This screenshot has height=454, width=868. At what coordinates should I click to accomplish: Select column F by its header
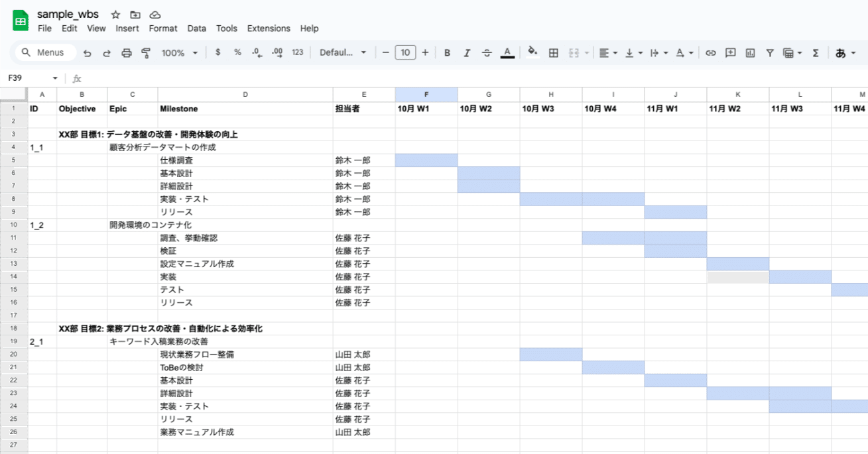(426, 95)
